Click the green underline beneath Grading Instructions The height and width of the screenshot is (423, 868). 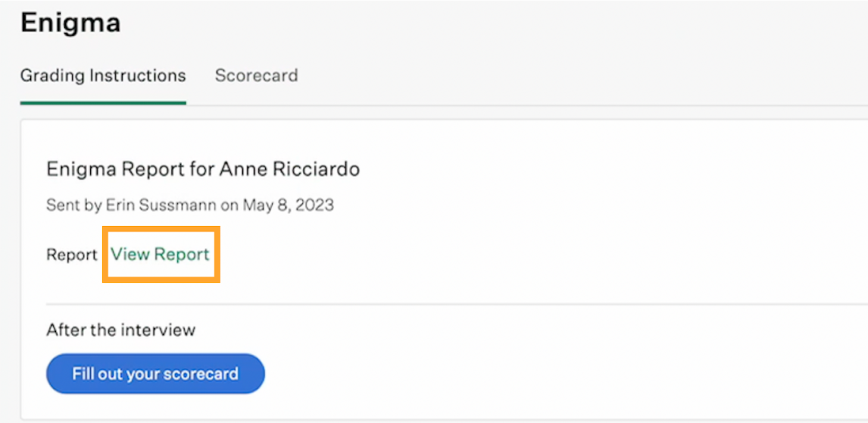pyautogui.click(x=103, y=102)
